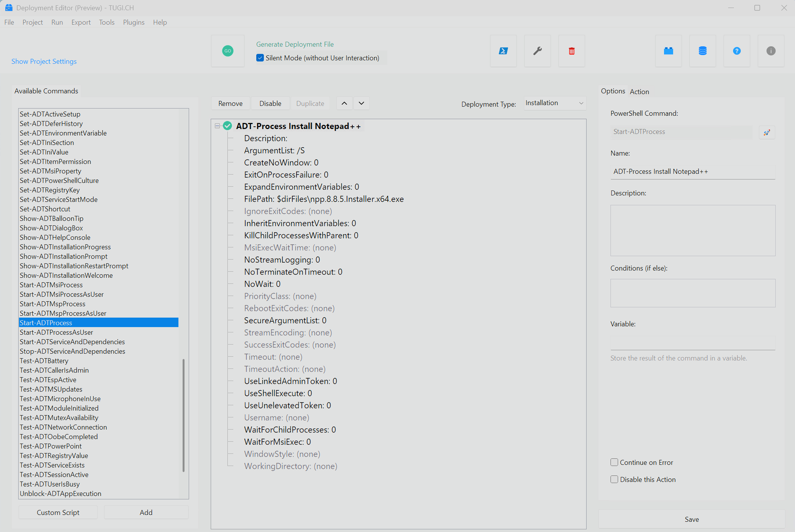
Task: Move the action down with the arrow
Action: coord(361,103)
